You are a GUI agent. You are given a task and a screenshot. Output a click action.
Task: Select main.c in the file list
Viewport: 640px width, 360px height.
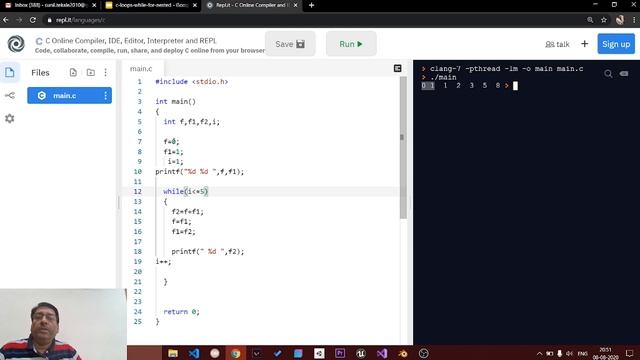pos(69,96)
